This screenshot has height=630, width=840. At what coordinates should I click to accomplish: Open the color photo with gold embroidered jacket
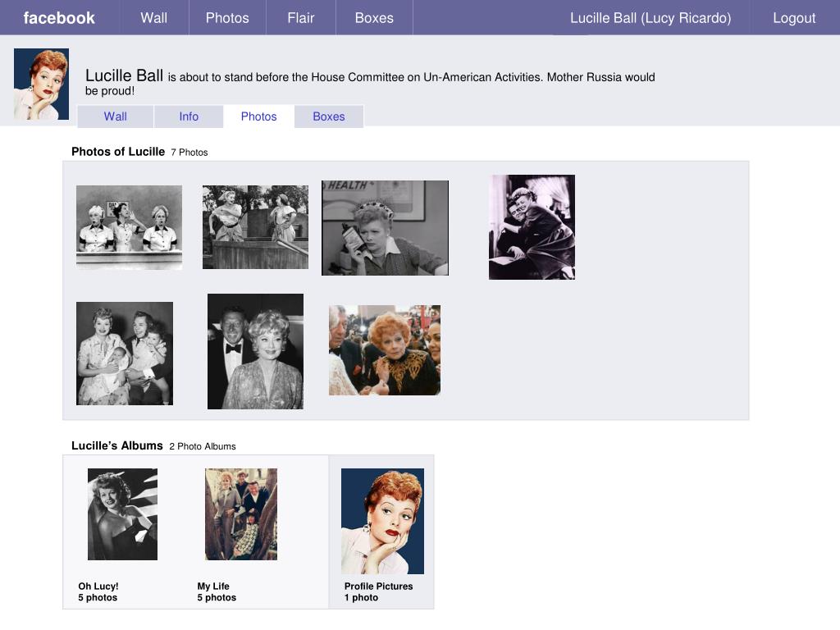(385, 350)
